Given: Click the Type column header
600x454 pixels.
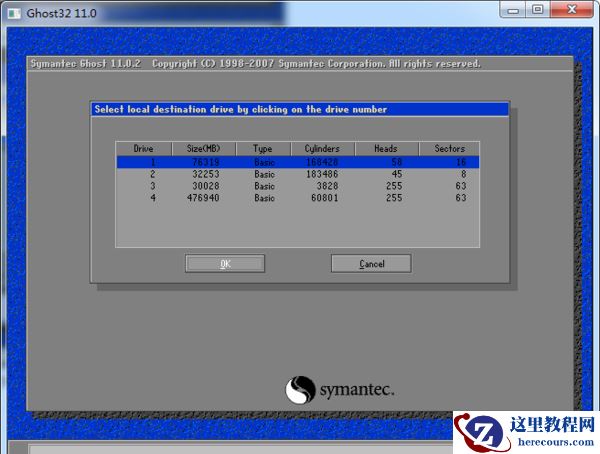Looking at the screenshot, I should [263, 149].
